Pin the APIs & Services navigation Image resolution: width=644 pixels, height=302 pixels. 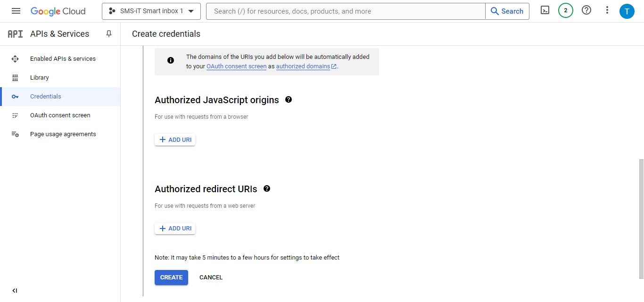tap(108, 33)
